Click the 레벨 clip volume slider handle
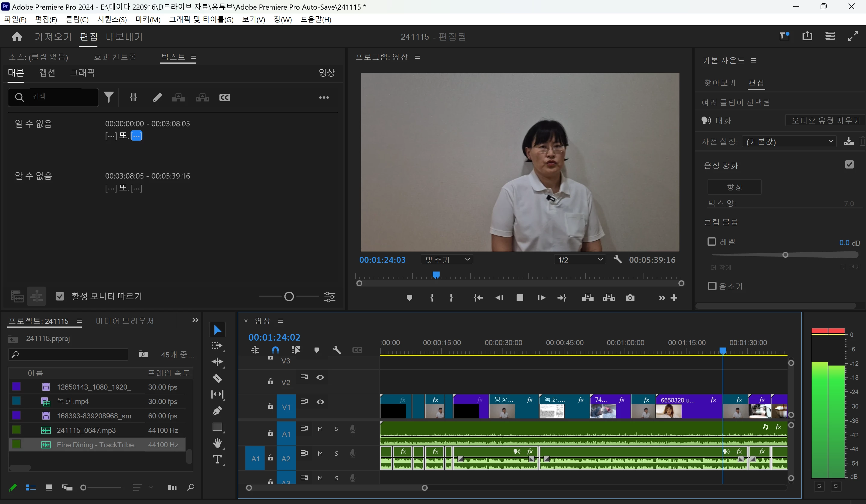This screenshot has height=504, width=866. pos(785,255)
